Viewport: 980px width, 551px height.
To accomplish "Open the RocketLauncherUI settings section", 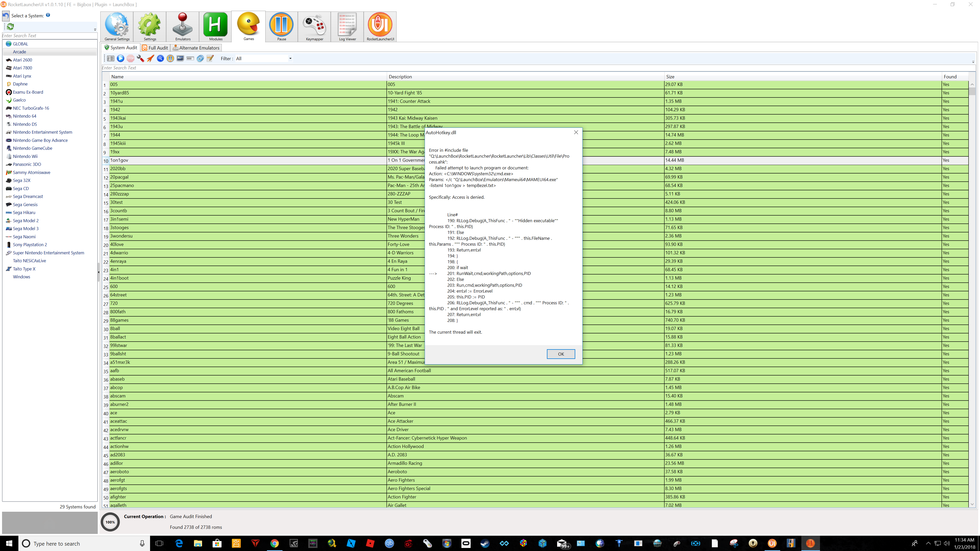I will point(380,27).
